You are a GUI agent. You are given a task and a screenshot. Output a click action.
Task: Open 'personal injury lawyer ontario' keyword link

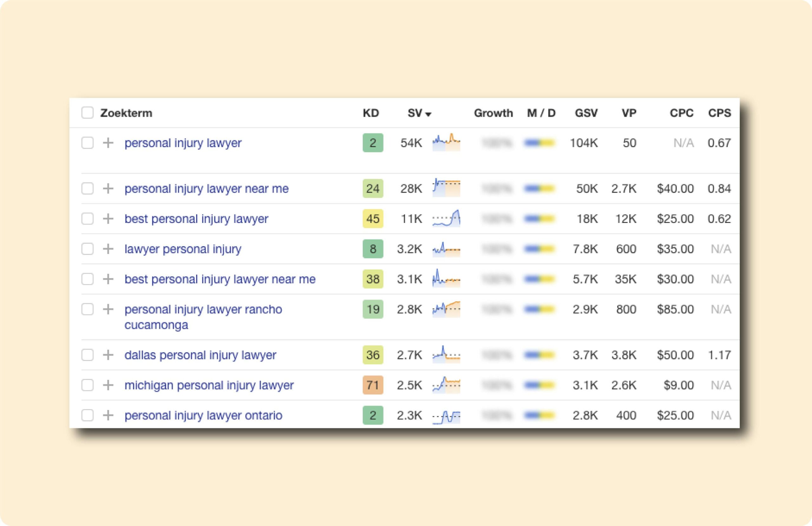tap(203, 415)
